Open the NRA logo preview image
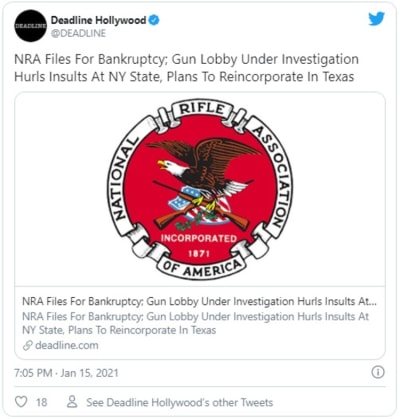 click(x=200, y=189)
